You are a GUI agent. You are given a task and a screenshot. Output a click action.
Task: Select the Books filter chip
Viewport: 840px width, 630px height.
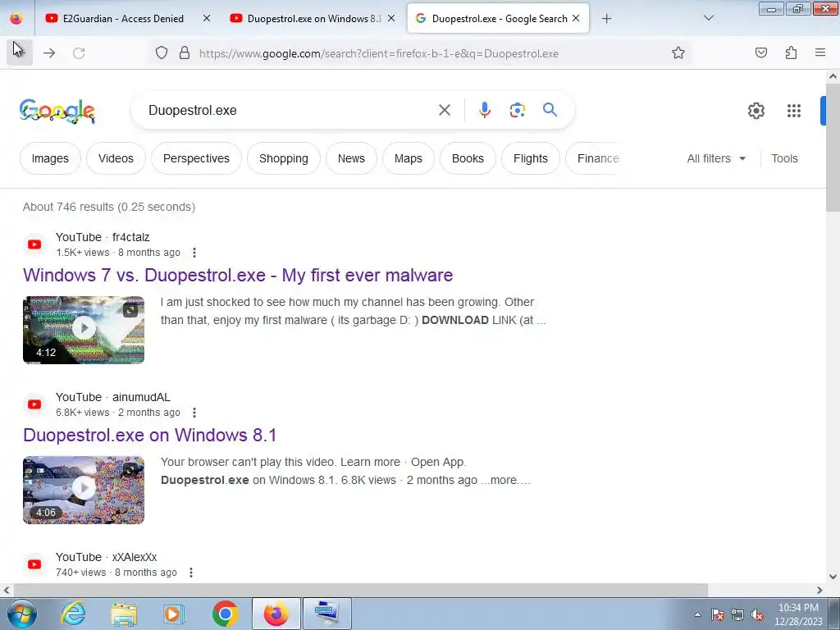(x=468, y=158)
